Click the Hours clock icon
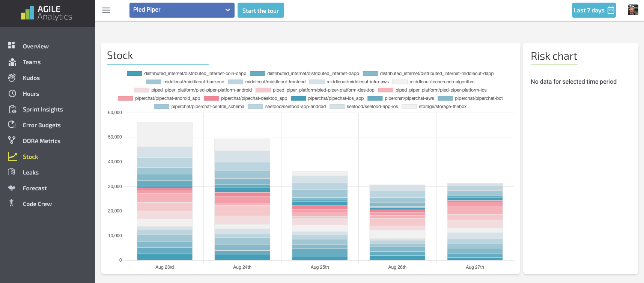Screen dimensions: 644x283 pos(12,93)
